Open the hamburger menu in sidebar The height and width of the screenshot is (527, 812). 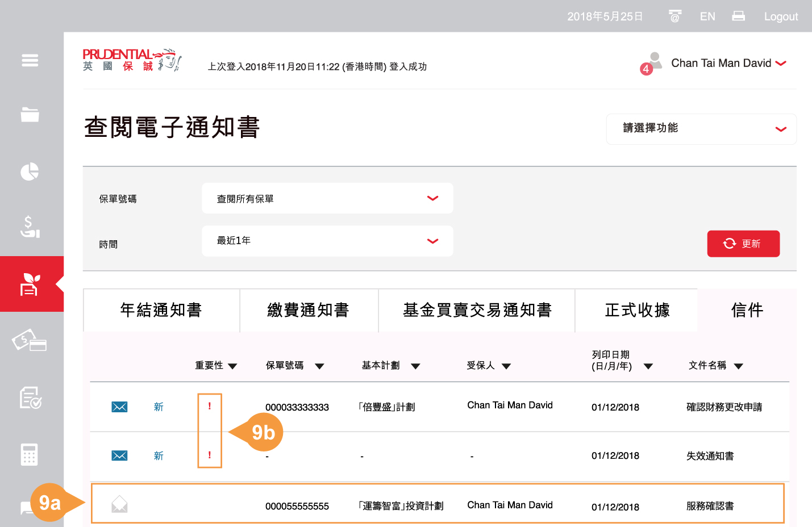click(x=30, y=60)
